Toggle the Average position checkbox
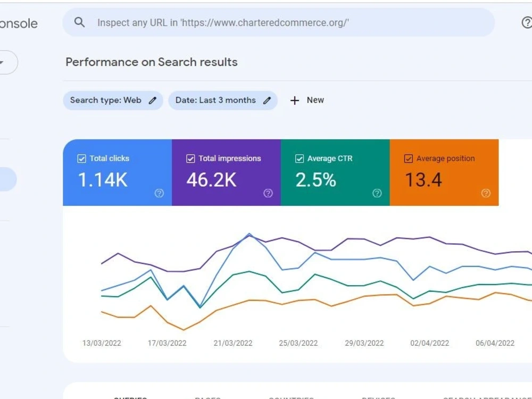 (409, 159)
